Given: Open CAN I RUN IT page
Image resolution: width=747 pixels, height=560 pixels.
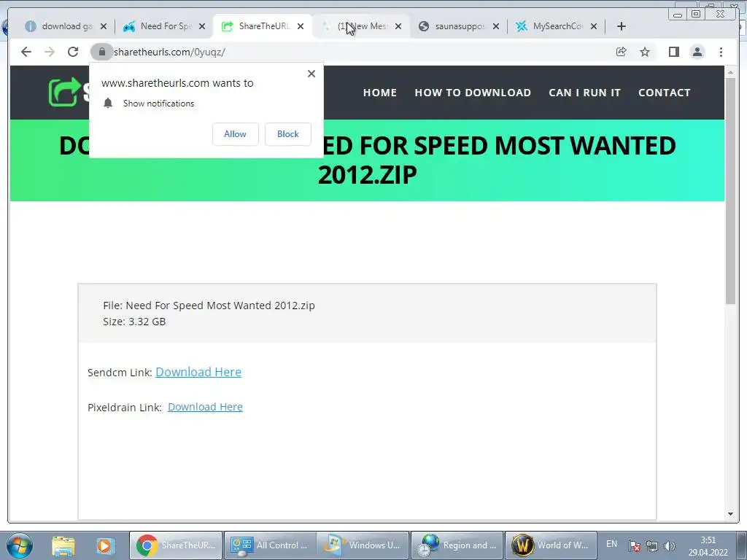Looking at the screenshot, I should [x=584, y=93].
